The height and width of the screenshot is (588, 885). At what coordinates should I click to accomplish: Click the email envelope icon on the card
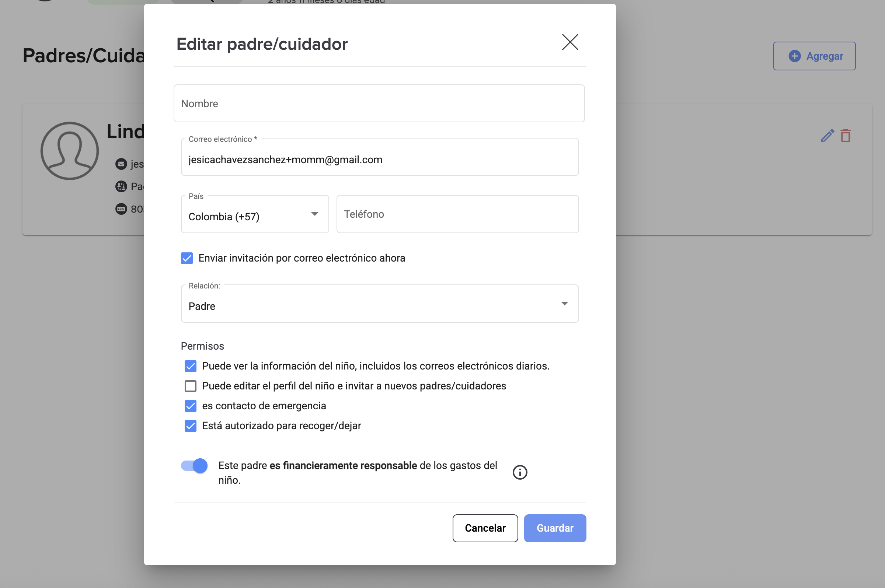pyautogui.click(x=121, y=164)
